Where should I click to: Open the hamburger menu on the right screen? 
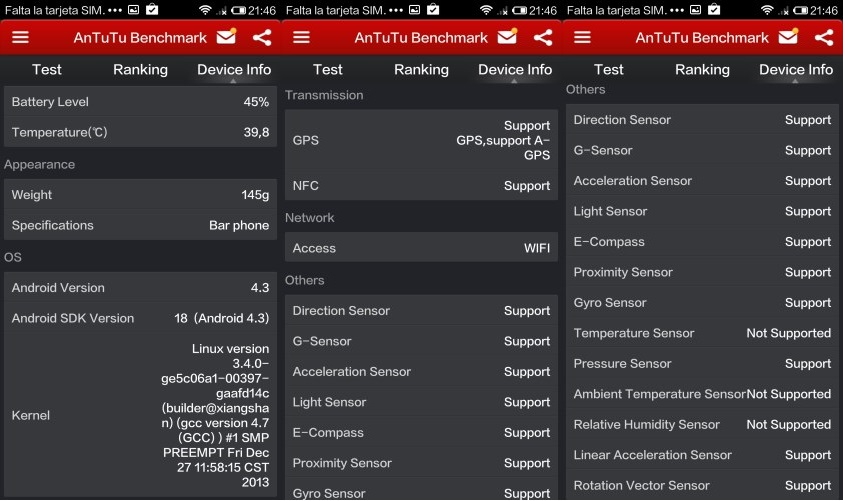(582, 38)
